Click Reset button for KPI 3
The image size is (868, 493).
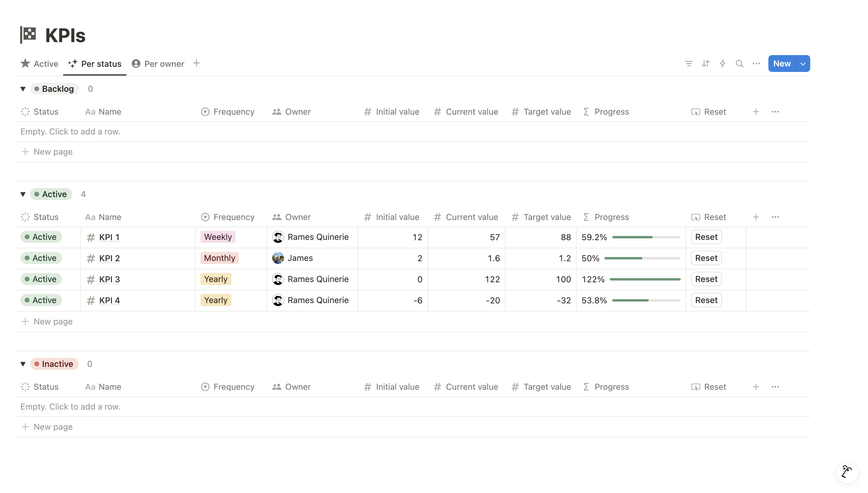[706, 279]
